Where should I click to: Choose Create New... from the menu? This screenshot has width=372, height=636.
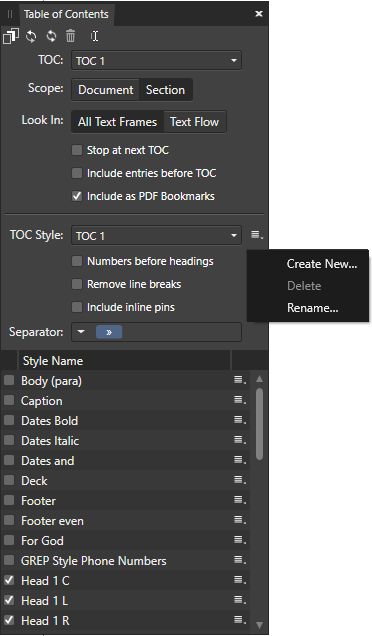[x=322, y=264]
